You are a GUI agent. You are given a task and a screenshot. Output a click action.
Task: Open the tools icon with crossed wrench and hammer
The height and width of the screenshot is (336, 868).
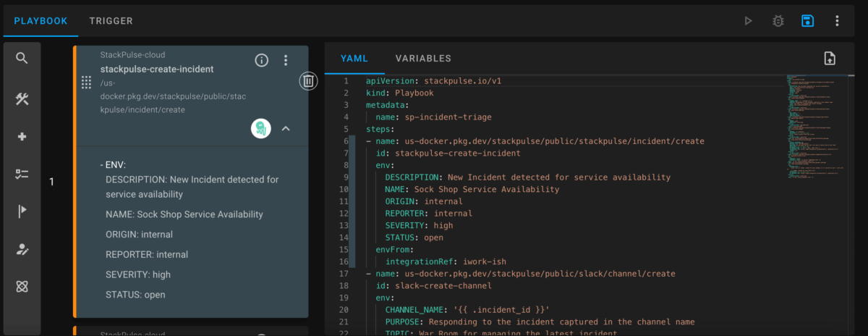pos(22,99)
